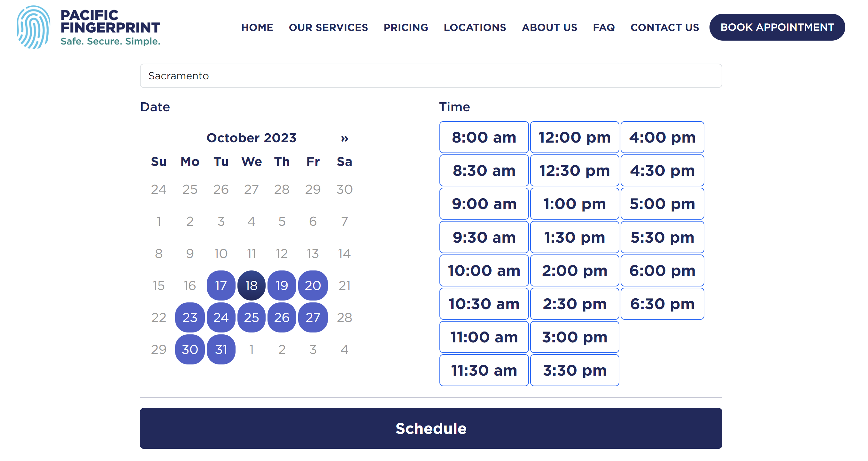This screenshot has height=461, width=868.
Task: Pick October 20 as appointment date
Action: (x=313, y=285)
